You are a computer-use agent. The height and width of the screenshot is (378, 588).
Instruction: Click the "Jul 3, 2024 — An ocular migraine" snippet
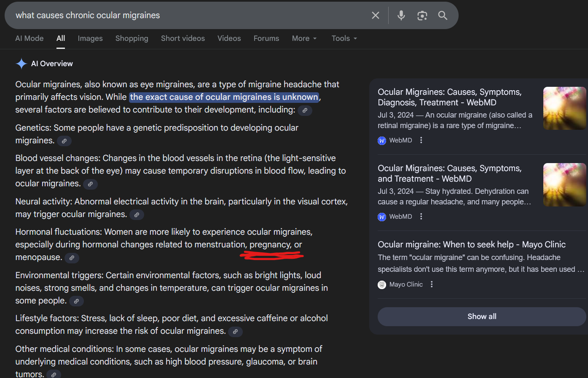tap(455, 120)
